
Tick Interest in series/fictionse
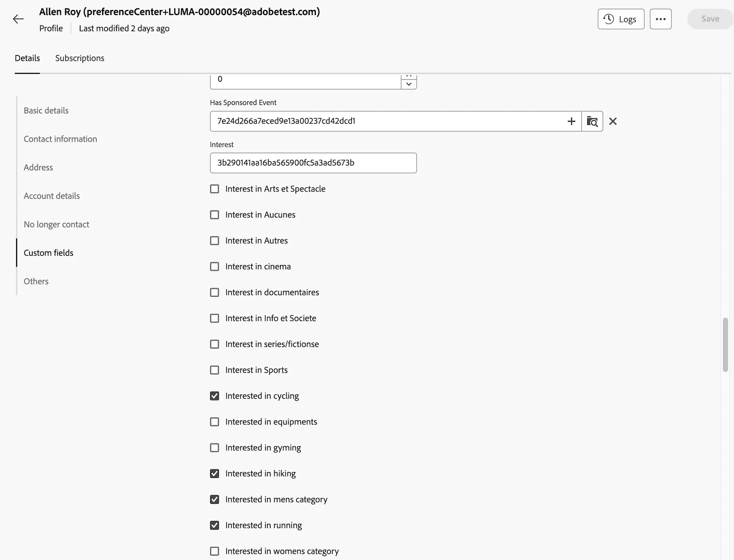pyautogui.click(x=214, y=344)
